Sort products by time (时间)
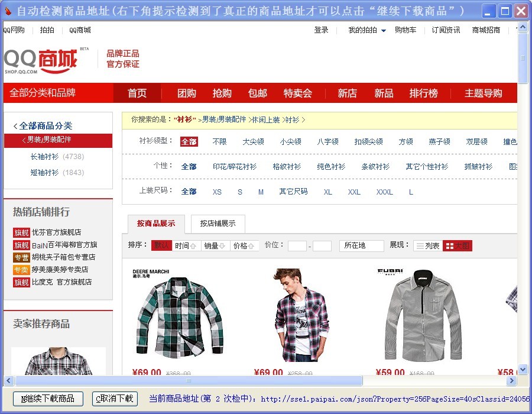532x414 pixels. click(x=186, y=245)
